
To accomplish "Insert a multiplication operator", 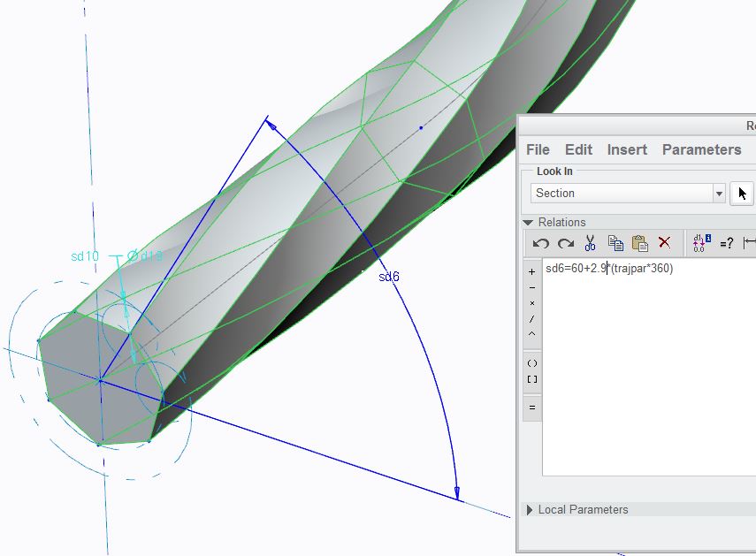I will 531,303.
